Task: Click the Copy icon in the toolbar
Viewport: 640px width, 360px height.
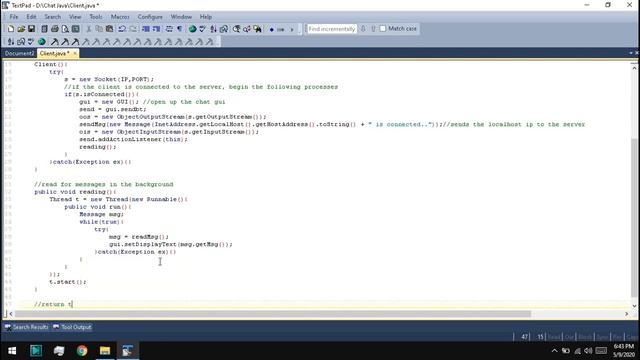Action: click(99, 29)
